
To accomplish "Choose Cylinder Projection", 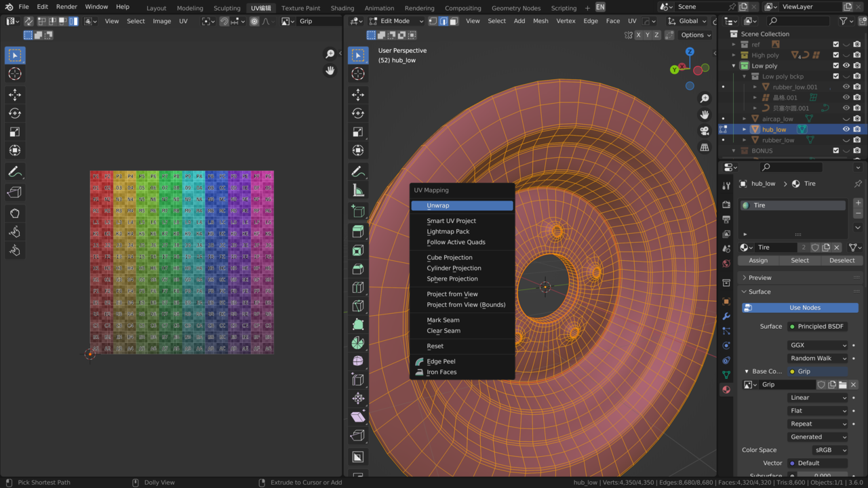I will 462,268.
